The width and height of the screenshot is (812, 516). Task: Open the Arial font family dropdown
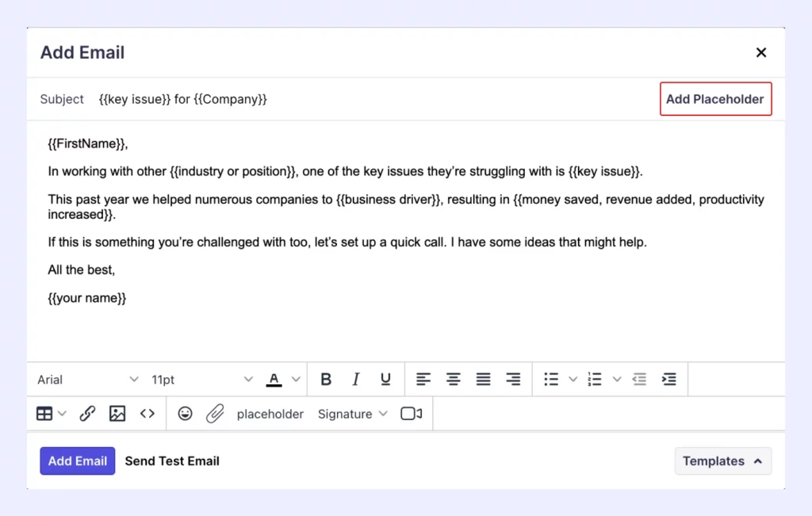click(87, 379)
